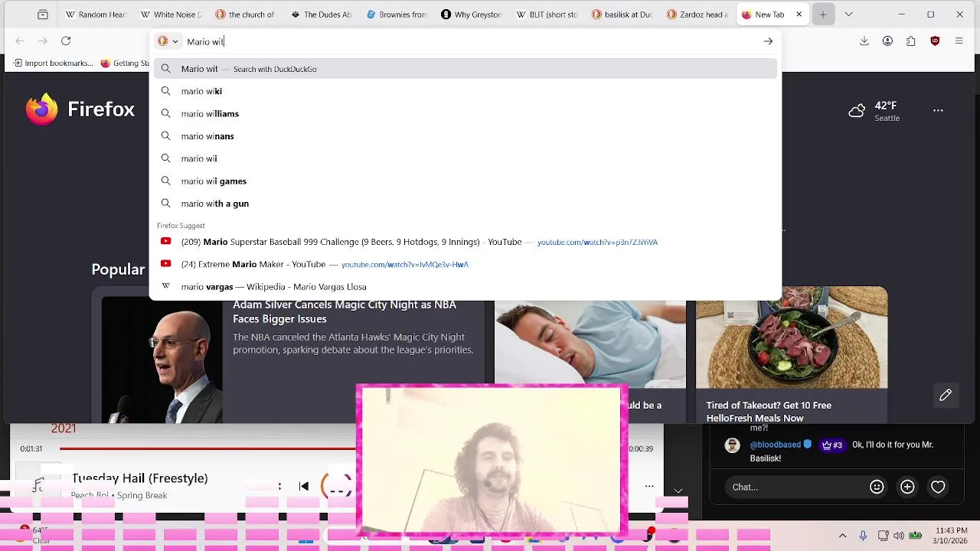Open the Extreme Mario Maker YouTube suggestion
The height and width of the screenshot is (551, 980).
(465, 264)
